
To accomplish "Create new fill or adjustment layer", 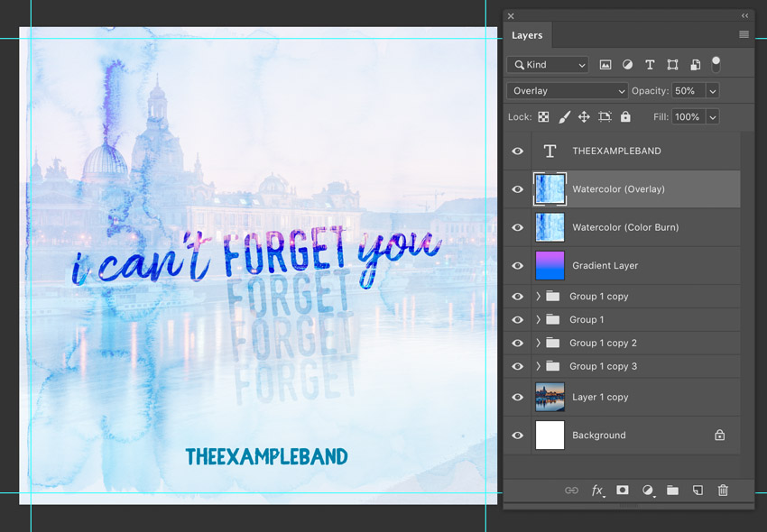I will [x=648, y=491].
